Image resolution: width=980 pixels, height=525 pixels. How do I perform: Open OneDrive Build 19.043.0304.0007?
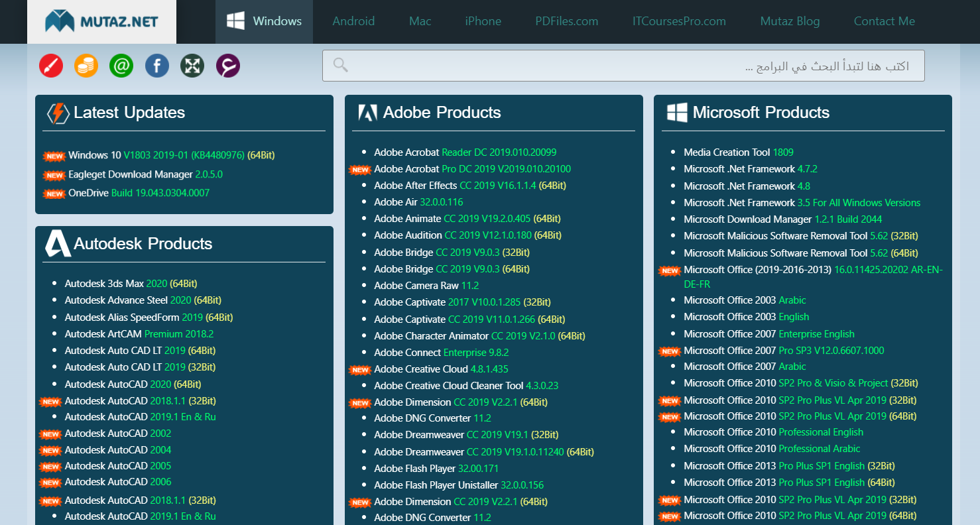[x=139, y=193]
